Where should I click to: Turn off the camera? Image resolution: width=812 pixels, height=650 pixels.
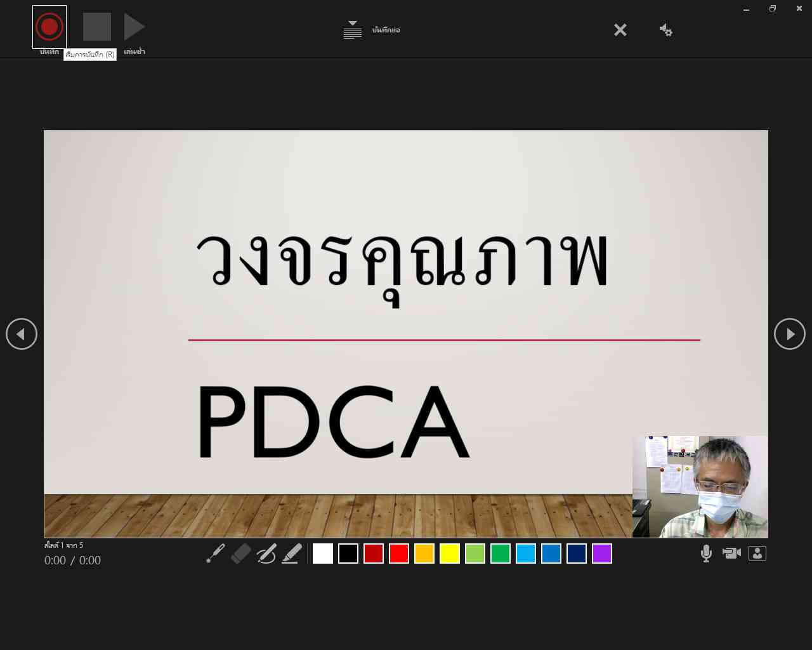(731, 554)
